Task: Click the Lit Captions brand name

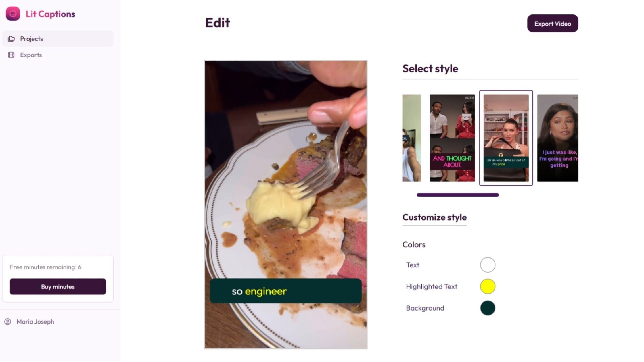Action: 50,14
